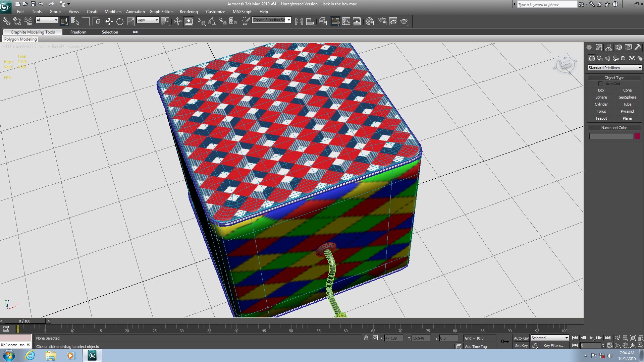Click the object color swatch
644x362 pixels.
click(637, 136)
